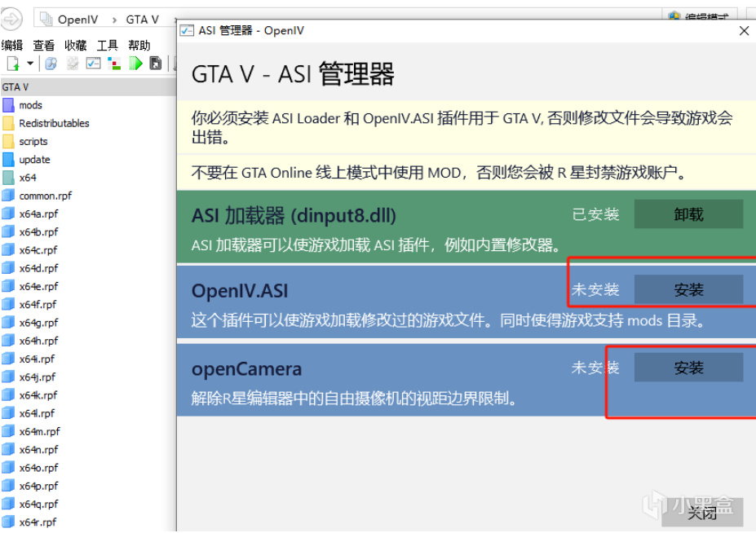Screen dimensions: 756x533
Task: Click the green play arrow toolbar icon
Action: click(136, 63)
